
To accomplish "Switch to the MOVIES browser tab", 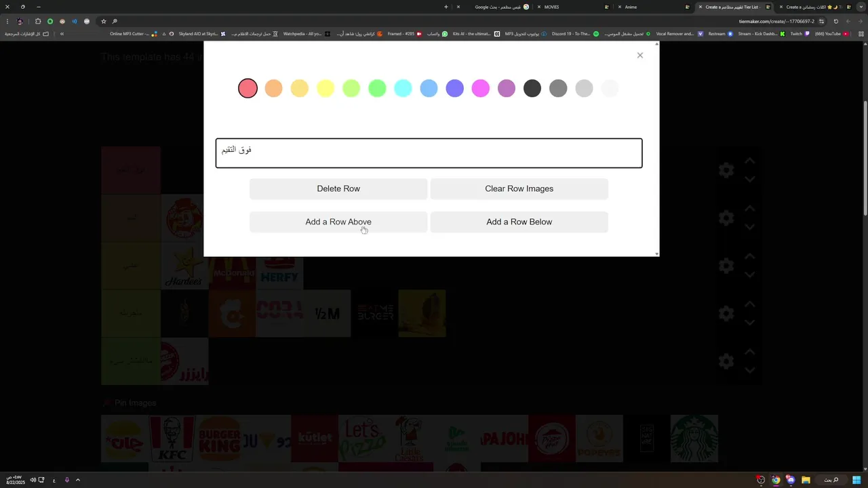I will (573, 7).
